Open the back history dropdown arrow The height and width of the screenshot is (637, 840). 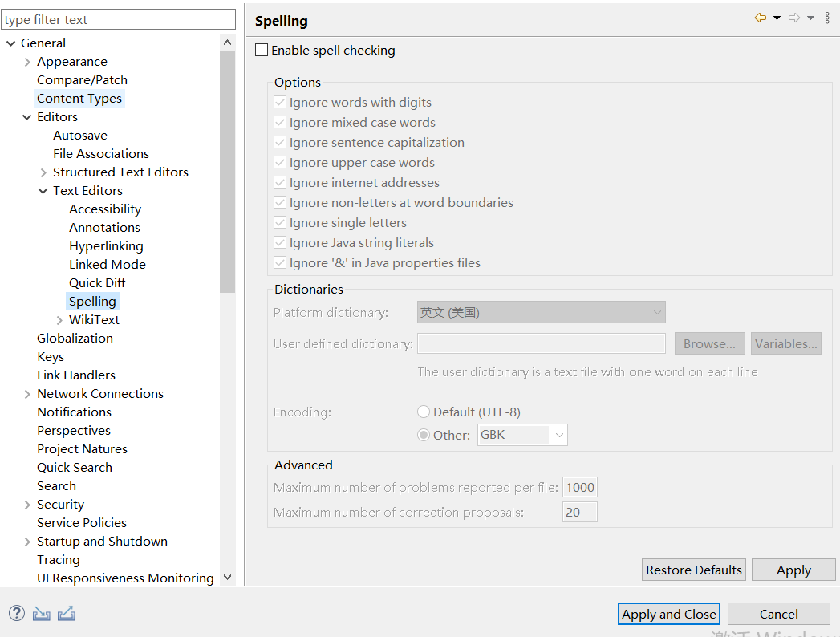[x=777, y=18]
